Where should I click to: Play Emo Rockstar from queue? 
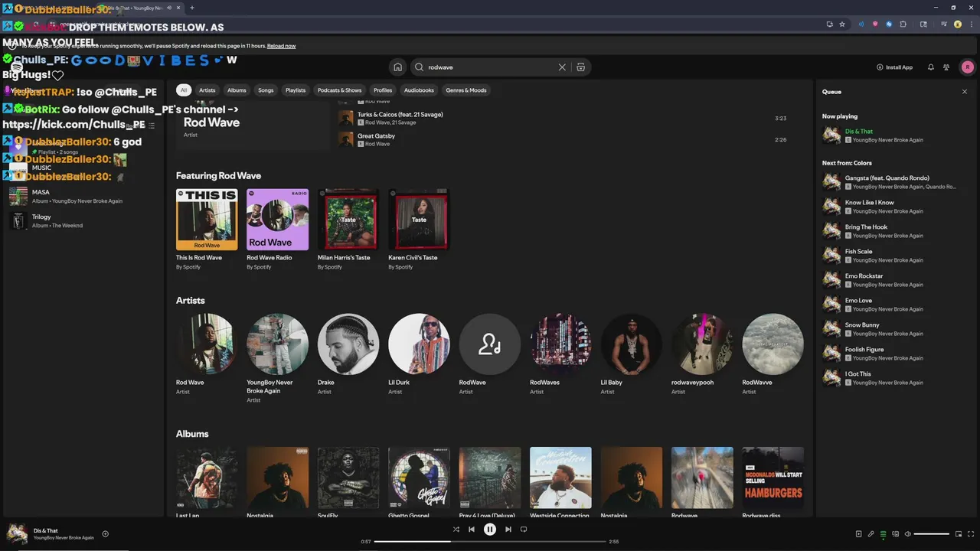tap(893, 280)
